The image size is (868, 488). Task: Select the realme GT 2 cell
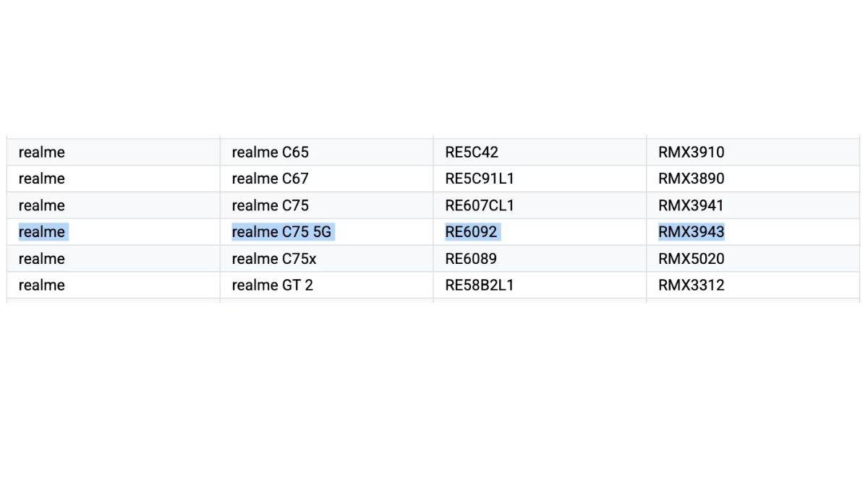point(272,286)
